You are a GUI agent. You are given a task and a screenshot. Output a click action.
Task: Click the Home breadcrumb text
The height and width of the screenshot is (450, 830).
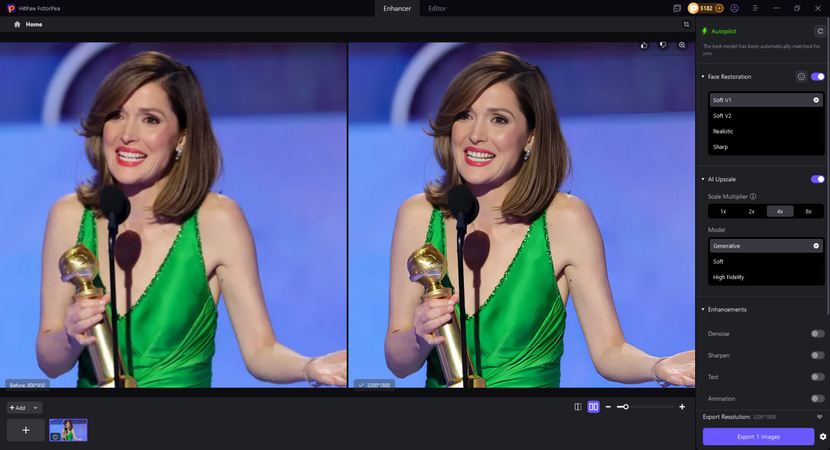34,24
